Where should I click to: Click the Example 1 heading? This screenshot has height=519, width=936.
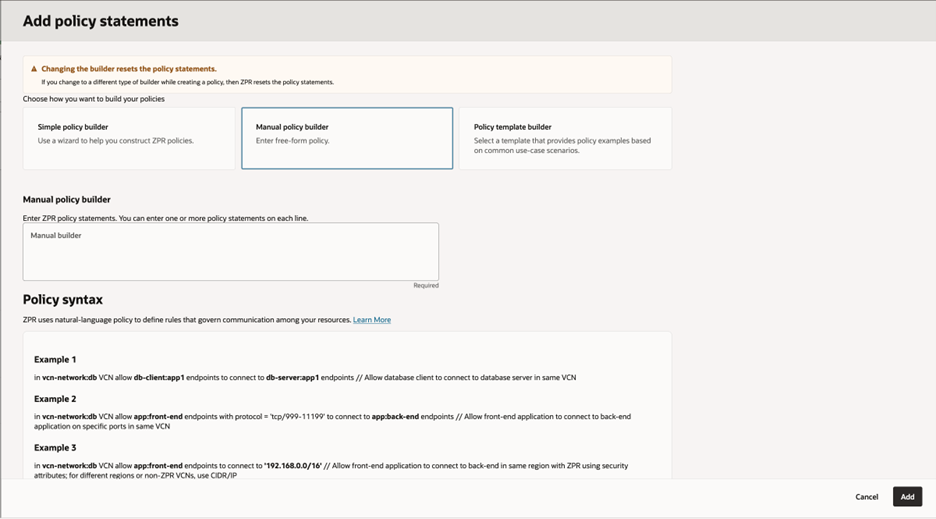(55, 359)
